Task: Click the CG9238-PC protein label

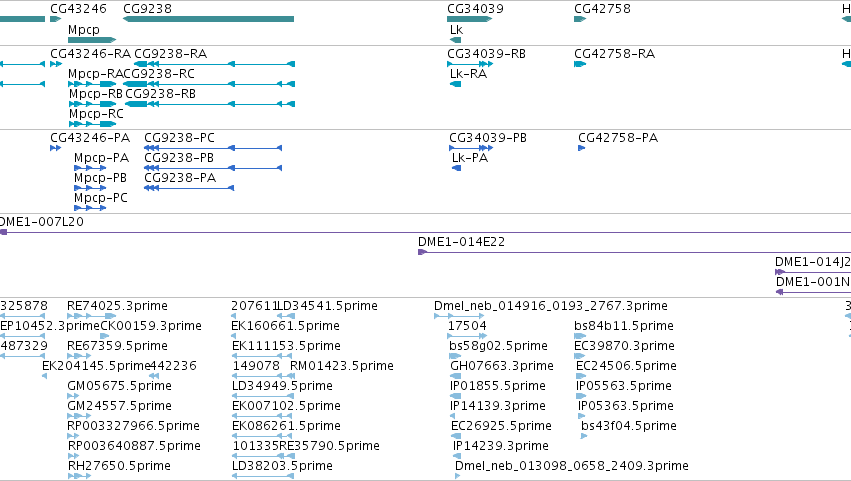Action: tap(179, 138)
